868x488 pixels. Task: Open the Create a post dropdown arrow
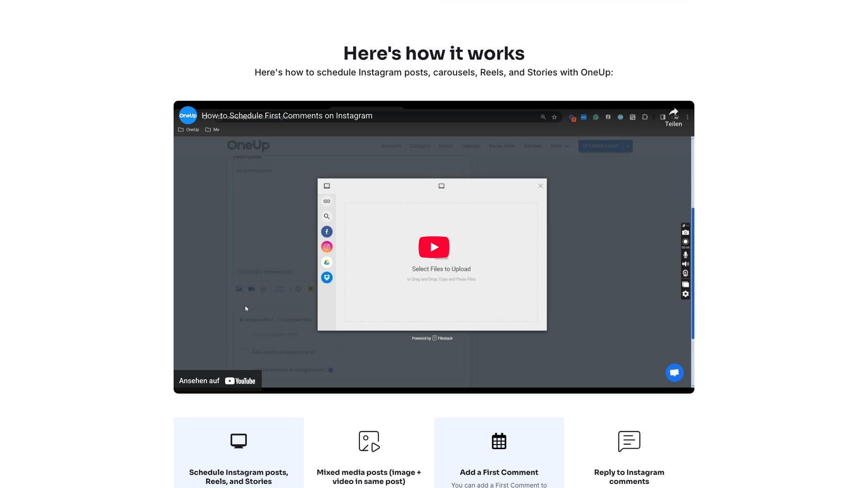[x=627, y=146]
